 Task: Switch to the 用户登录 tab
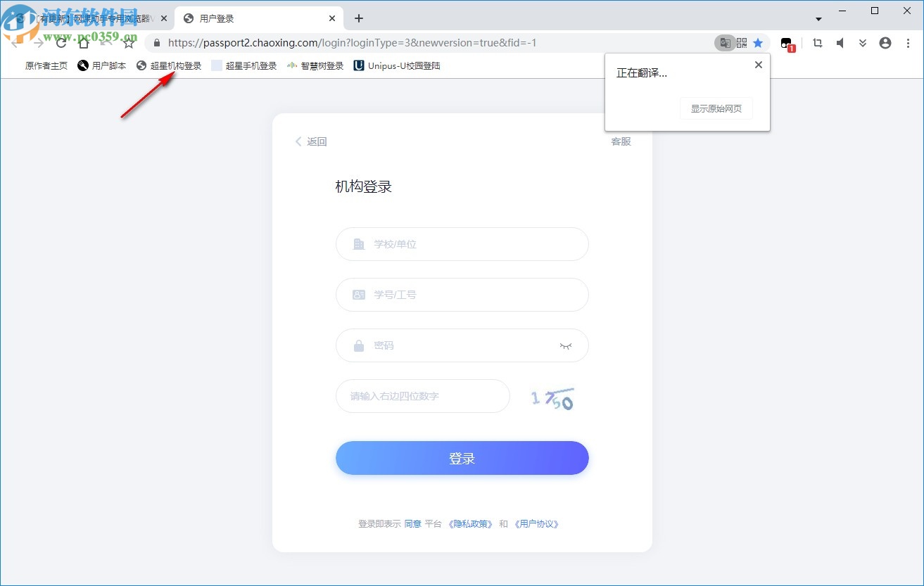(220, 18)
